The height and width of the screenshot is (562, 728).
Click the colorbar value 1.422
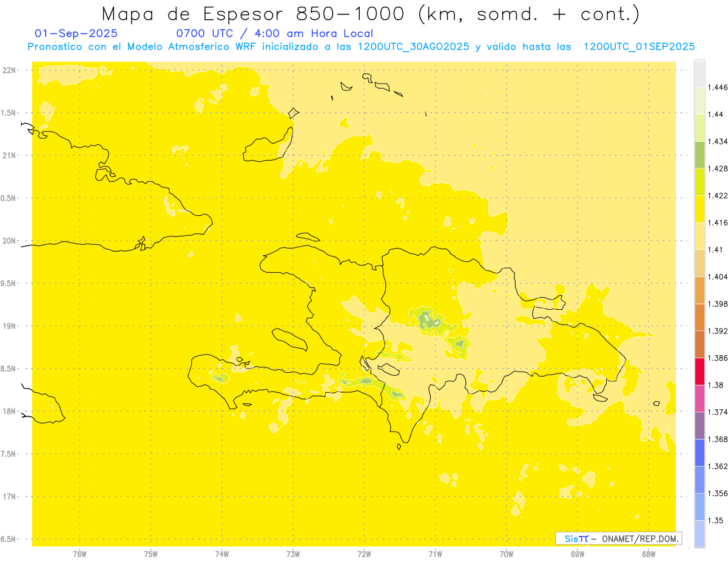coord(719,195)
